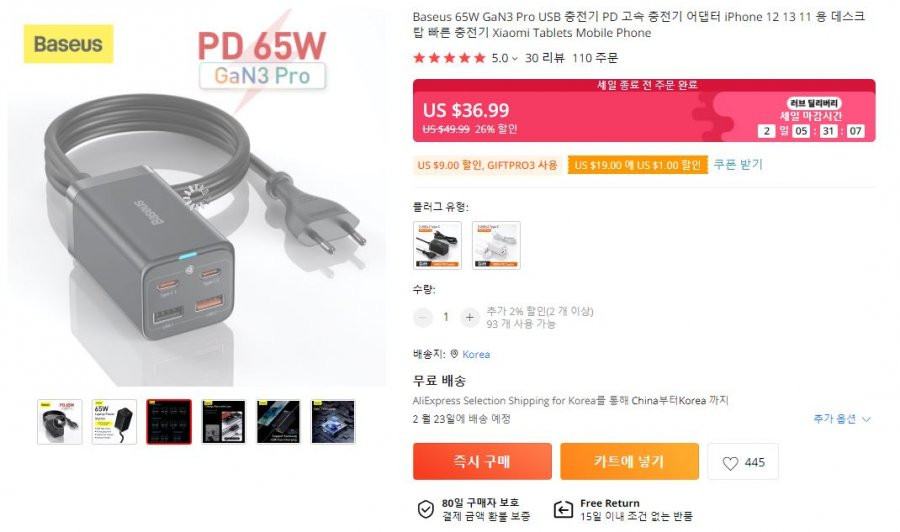Click the Baseus brand logo on image

coord(68,44)
